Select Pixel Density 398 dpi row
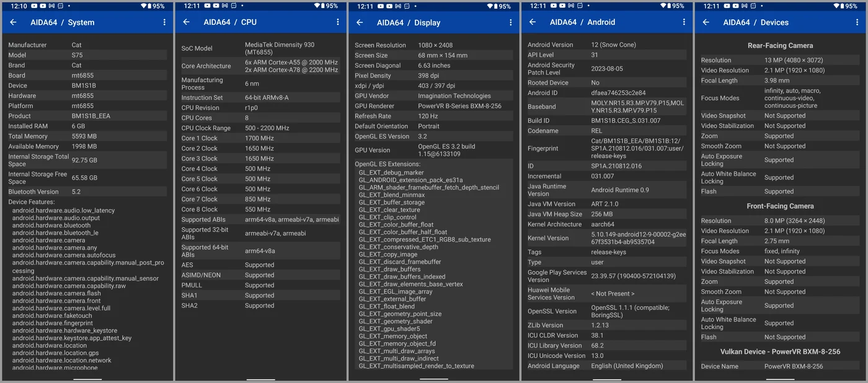The image size is (868, 383). [433, 76]
